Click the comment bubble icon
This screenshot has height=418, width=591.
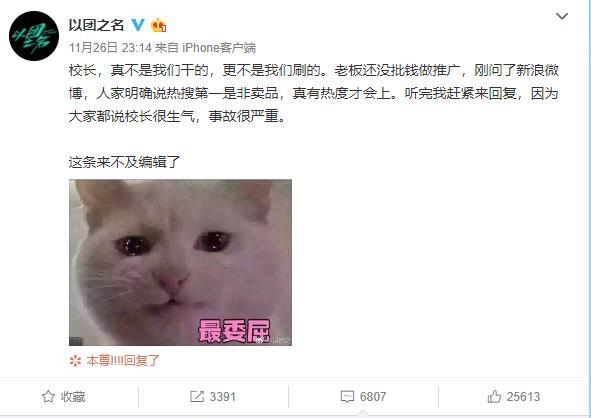[347, 397]
